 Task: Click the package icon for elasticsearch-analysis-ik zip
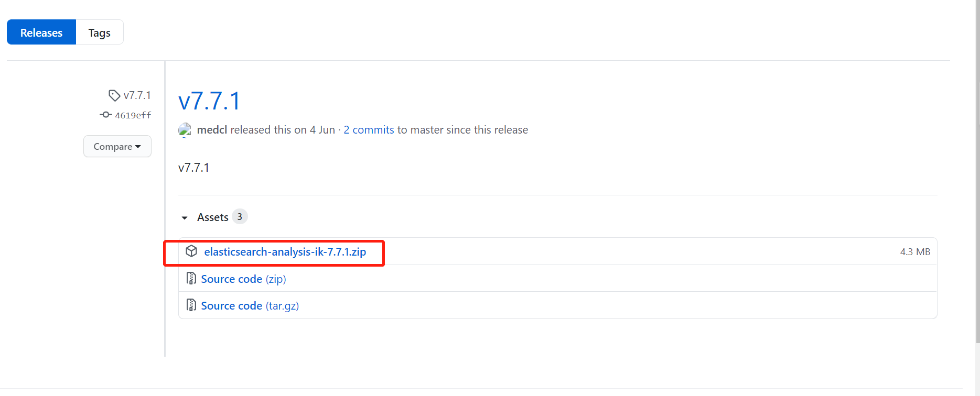tap(191, 251)
